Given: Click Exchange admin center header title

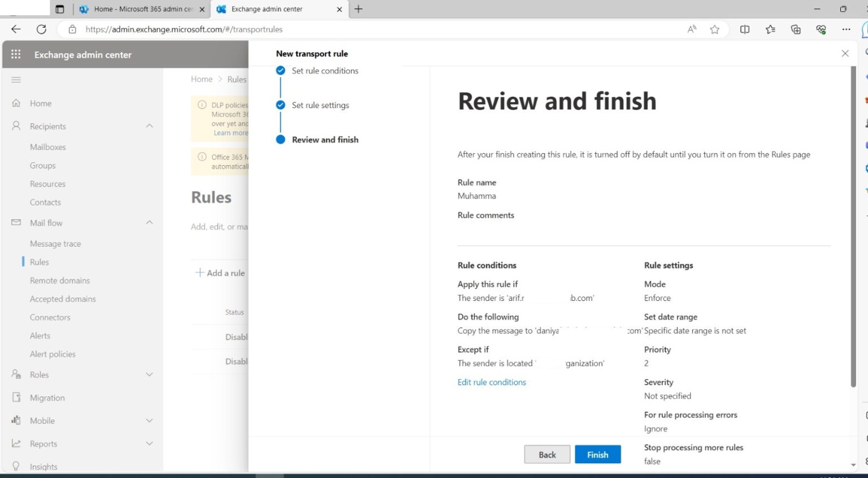Looking at the screenshot, I should 83,55.
